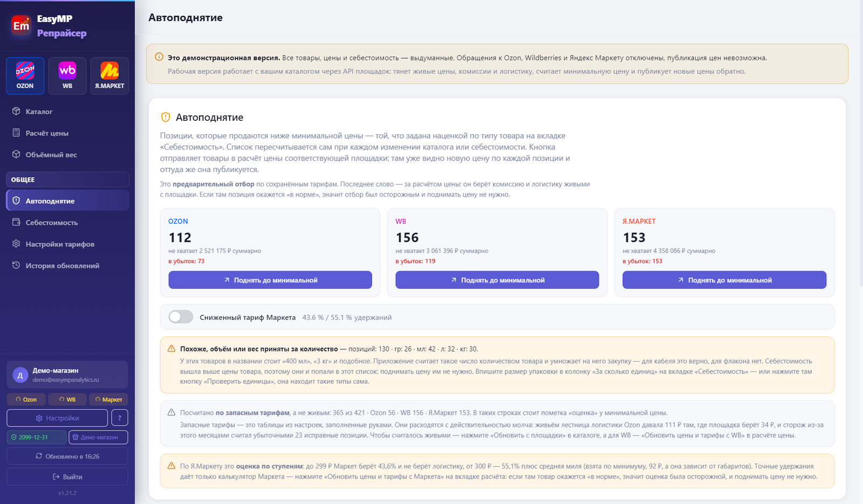The width and height of the screenshot is (863, 504).
Task: Click warning icon of объём или вес notice
Action: coord(172,349)
